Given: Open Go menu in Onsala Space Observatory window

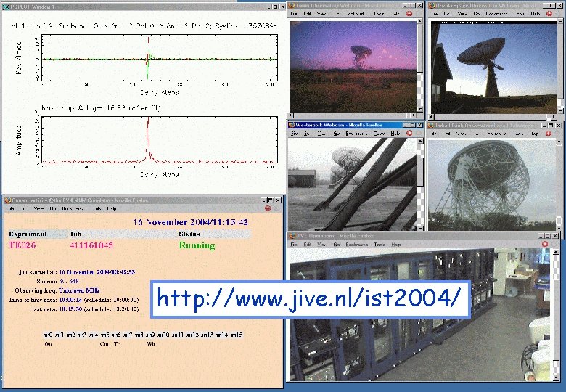Looking at the screenshot, I should pyautogui.click(x=477, y=13).
